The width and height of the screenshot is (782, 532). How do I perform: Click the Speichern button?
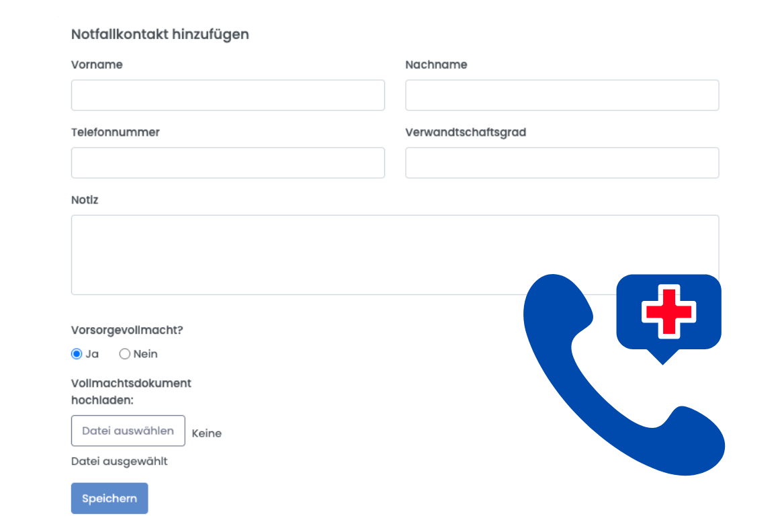click(x=110, y=498)
